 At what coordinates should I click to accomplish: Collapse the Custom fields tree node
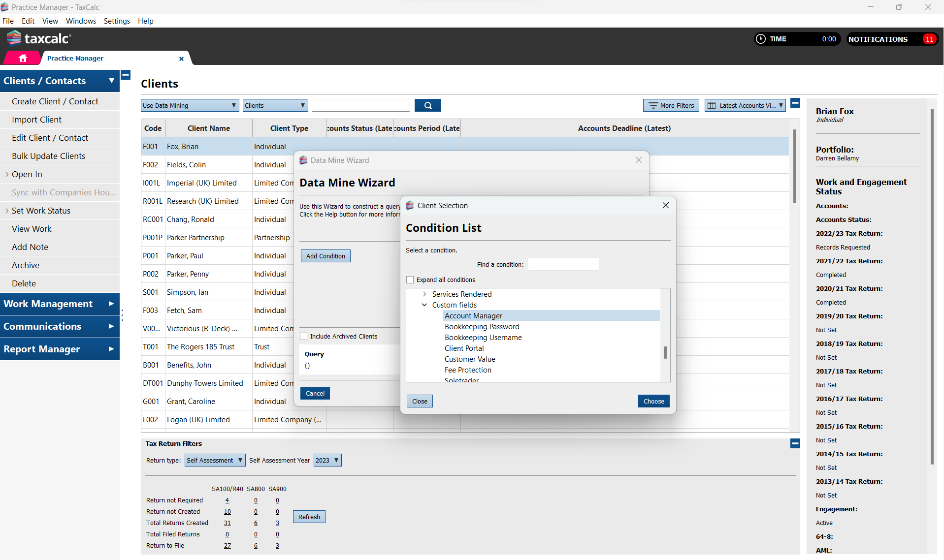pos(424,305)
